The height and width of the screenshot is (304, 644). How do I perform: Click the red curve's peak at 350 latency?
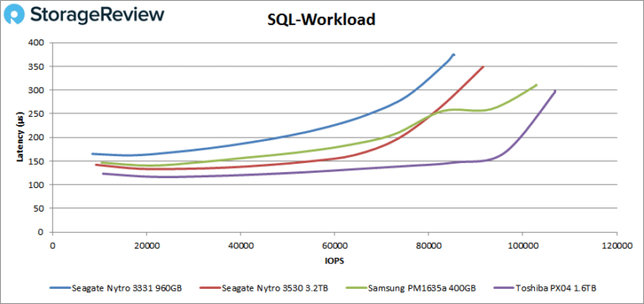[483, 66]
